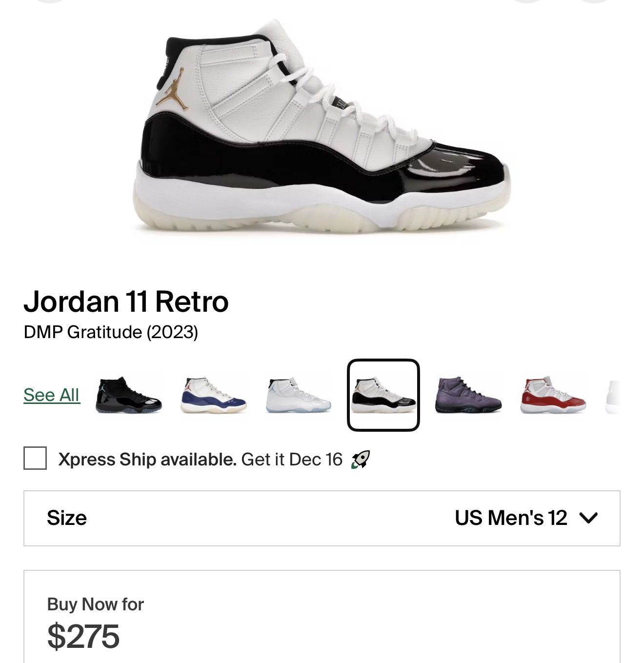Click the Size label in the selector box
Image resolution: width=644 pixels, height=663 pixels.
click(x=67, y=518)
